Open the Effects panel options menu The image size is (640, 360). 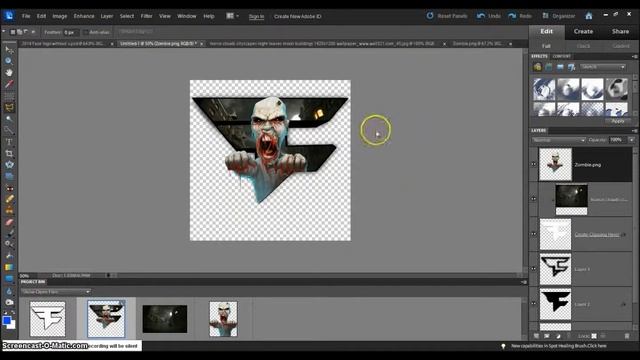(x=634, y=56)
